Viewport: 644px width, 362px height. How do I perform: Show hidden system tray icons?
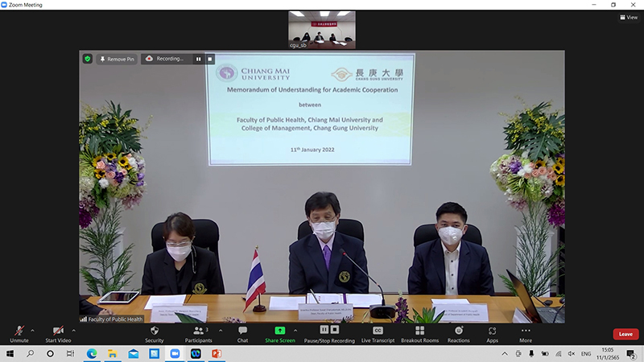point(505,353)
